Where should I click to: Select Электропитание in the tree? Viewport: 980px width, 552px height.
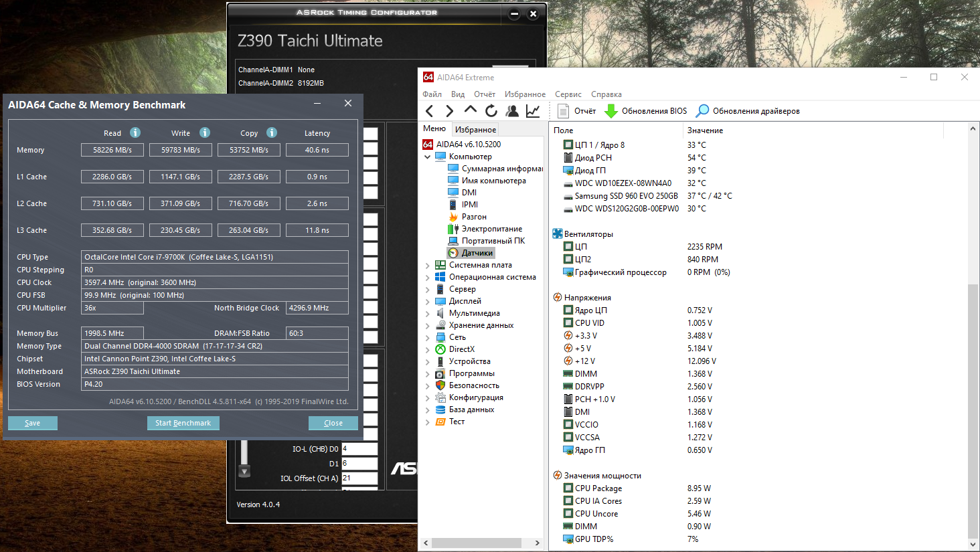point(485,229)
